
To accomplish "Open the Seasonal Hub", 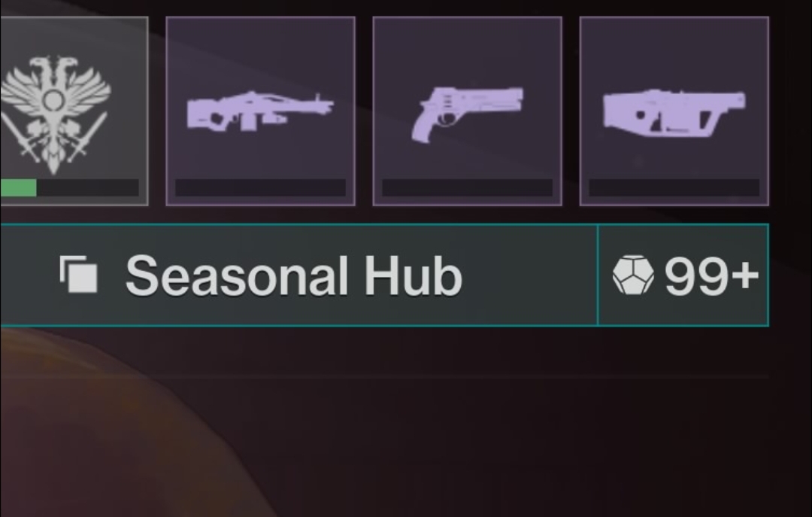I will (x=298, y=275).
